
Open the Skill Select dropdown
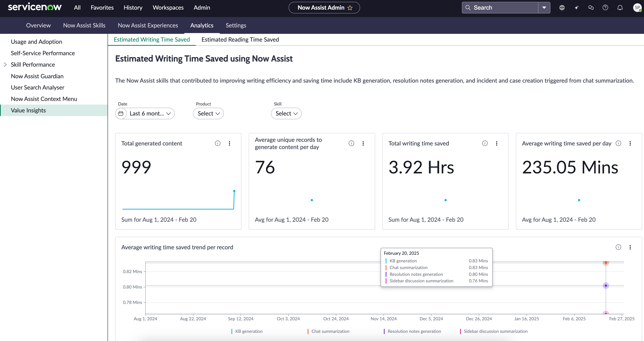(x=286, y=114)
